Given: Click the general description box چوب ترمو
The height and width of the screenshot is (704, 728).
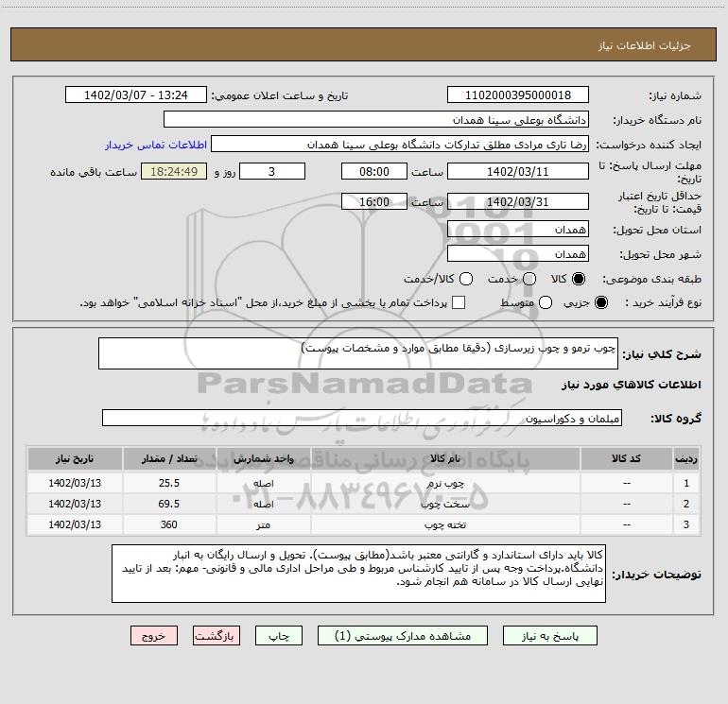Looking at the screenshot, I should point(358,353).
